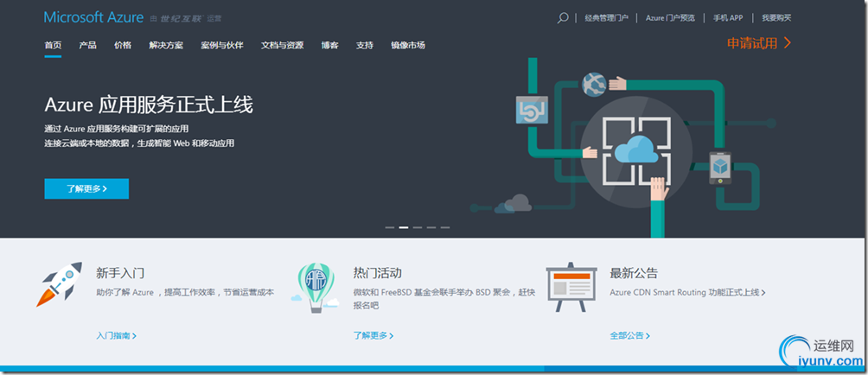
Task: Open the 解决方案 menu
Action: 166,45
